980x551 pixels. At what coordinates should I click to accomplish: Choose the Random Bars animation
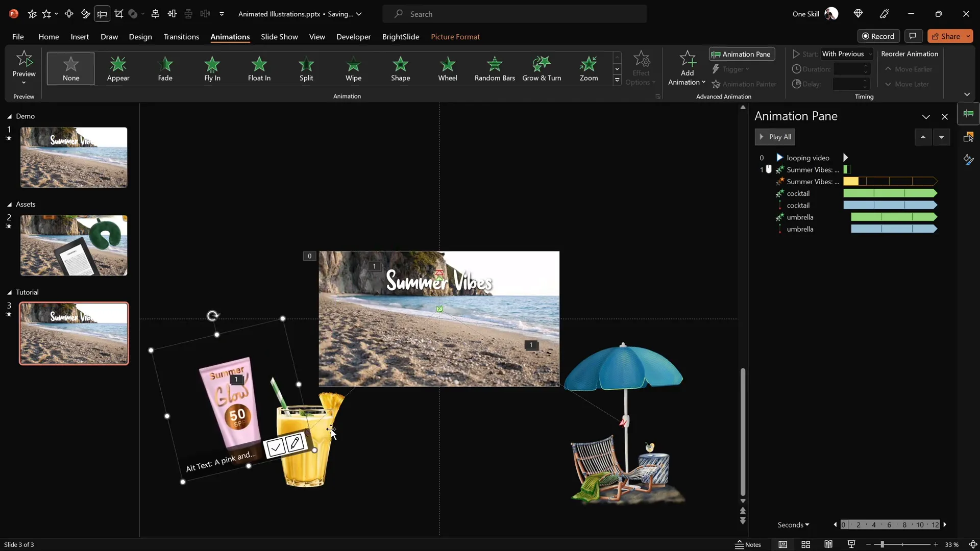[495, 69]
